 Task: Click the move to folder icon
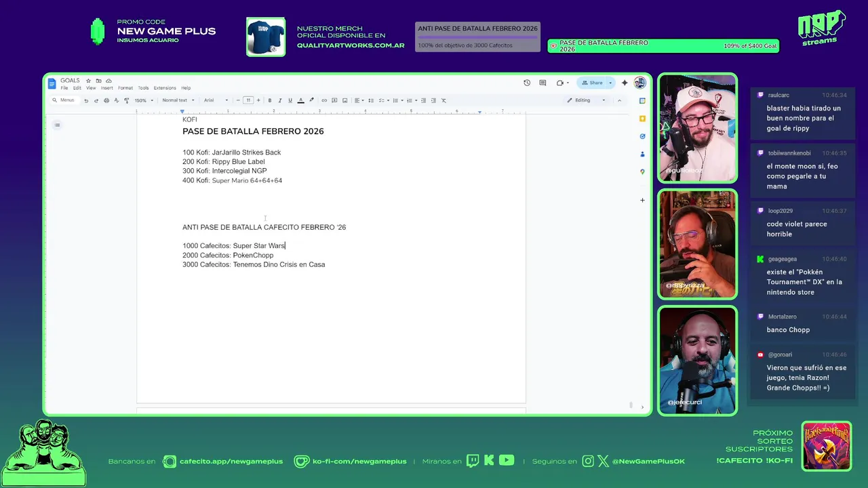[98, 81]
